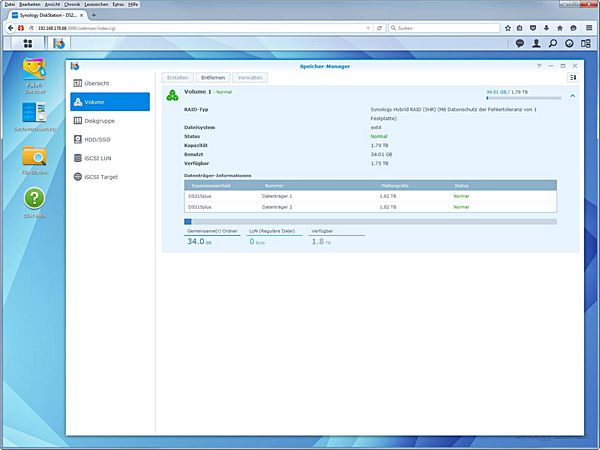Select the iSCSI LUN sidebar item

tap(110, 158)
